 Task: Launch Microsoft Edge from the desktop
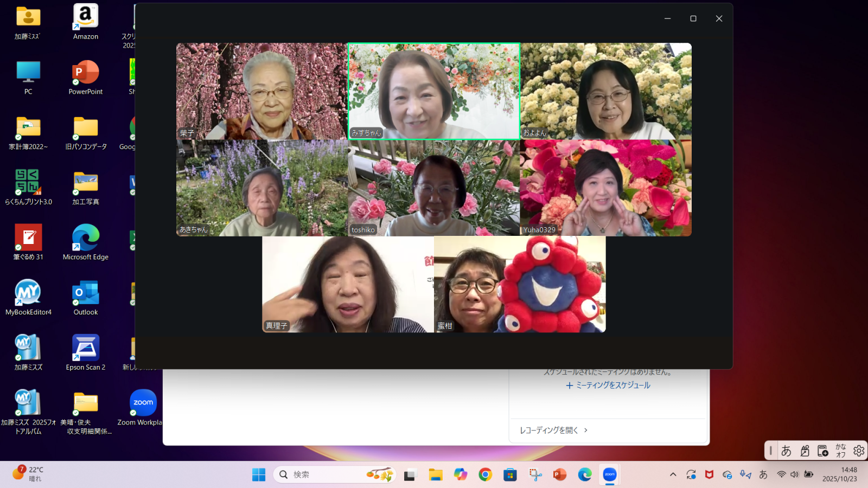[86, 242]
